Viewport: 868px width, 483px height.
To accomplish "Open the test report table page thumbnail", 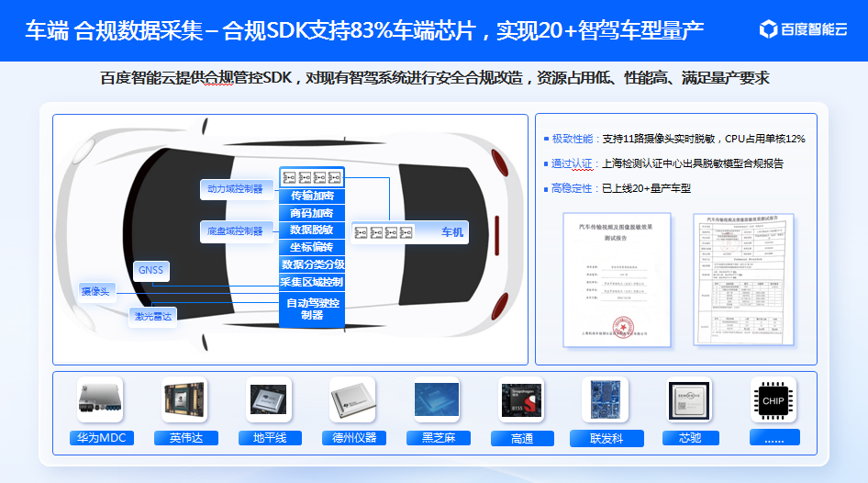I will [743, 280].
